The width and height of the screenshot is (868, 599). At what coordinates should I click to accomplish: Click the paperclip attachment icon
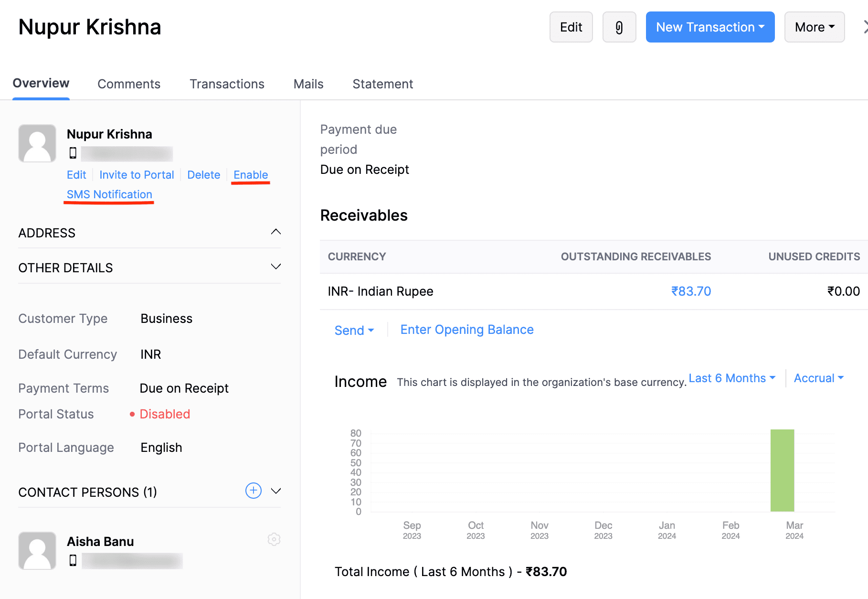point(619,27)
